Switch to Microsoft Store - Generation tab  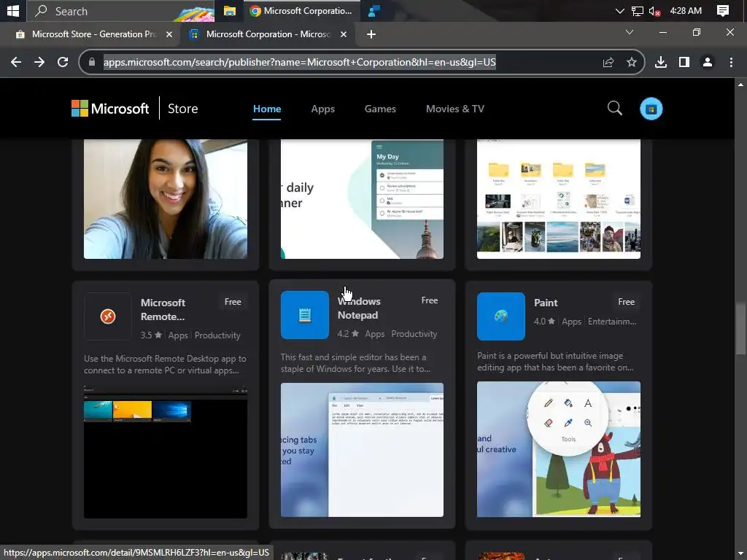click(x=93, y=34)
